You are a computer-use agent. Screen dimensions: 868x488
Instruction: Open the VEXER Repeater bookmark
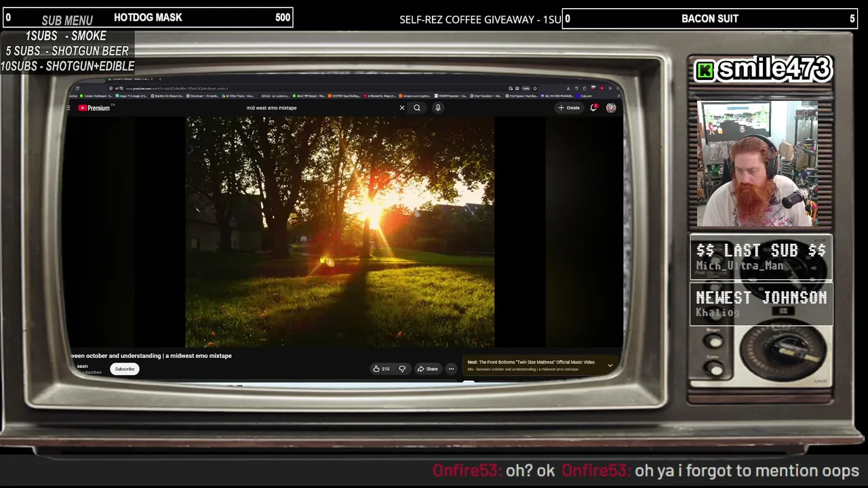451,96
